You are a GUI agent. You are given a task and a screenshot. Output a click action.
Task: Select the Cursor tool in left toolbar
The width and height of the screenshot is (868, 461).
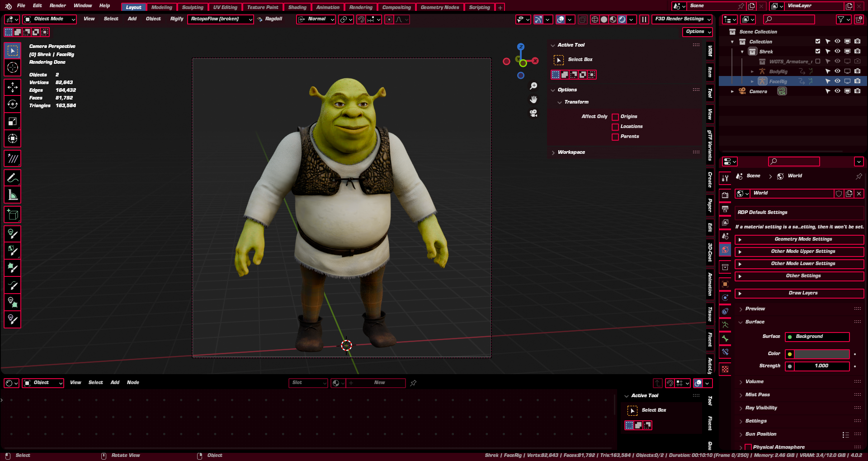click(x=13, y=68)
